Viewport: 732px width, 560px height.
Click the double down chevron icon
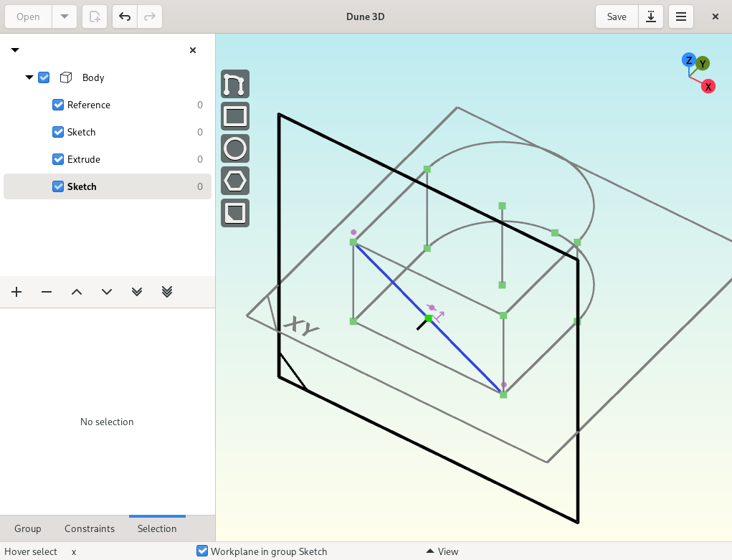(137, 292)
